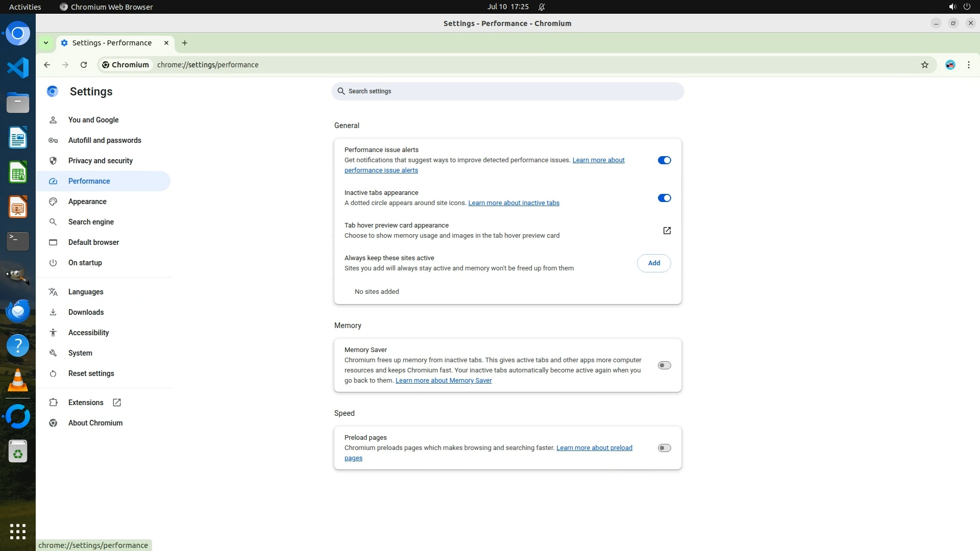Enable the Memory Saver toggle
This screenshot has height=551, width=980.
(x=664, y=365)
